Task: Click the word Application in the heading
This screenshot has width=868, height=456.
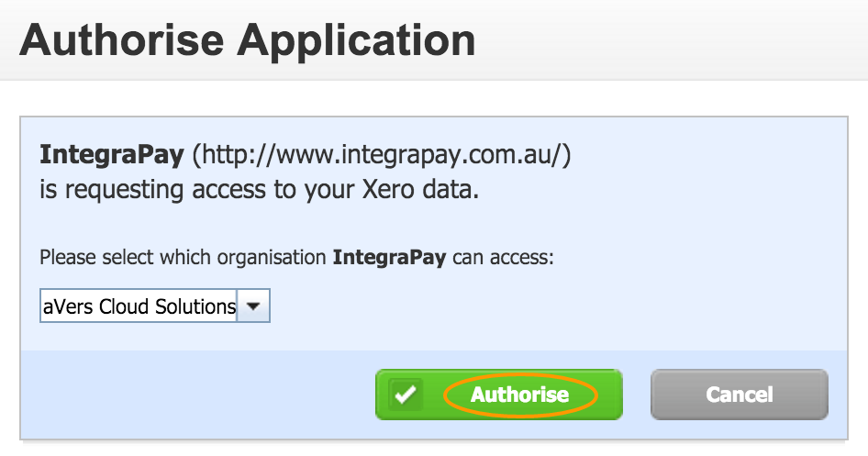Action: point(357,41)
